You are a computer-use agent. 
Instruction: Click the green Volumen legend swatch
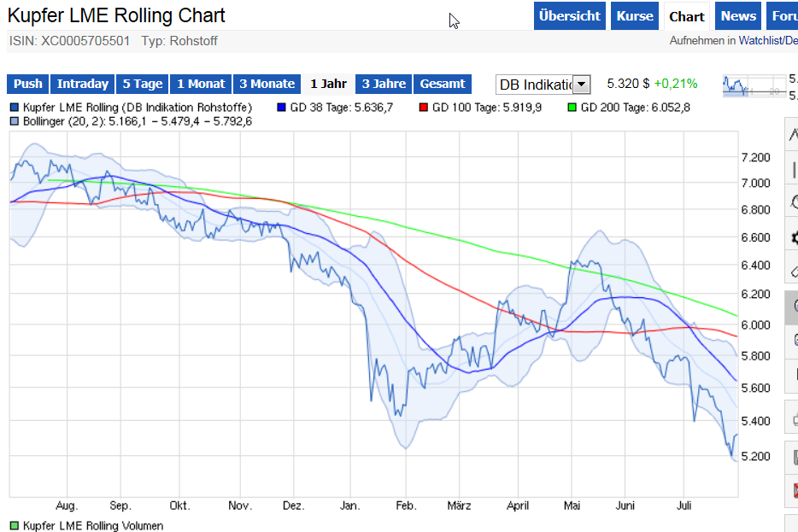(x=15, y=525)
